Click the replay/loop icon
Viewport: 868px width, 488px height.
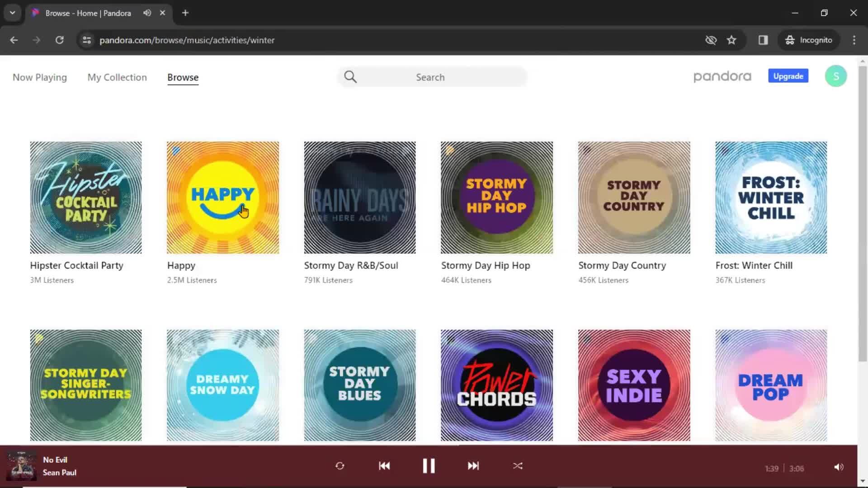[340, 466]
